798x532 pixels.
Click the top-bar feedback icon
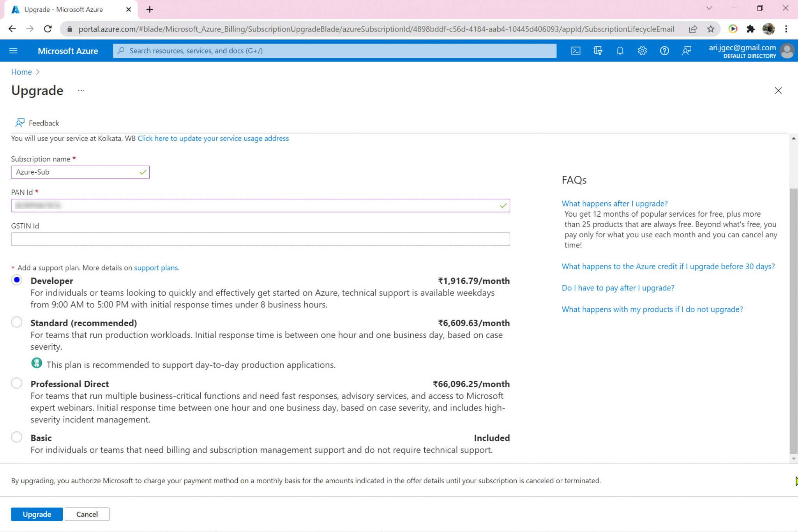coord(687,51)
